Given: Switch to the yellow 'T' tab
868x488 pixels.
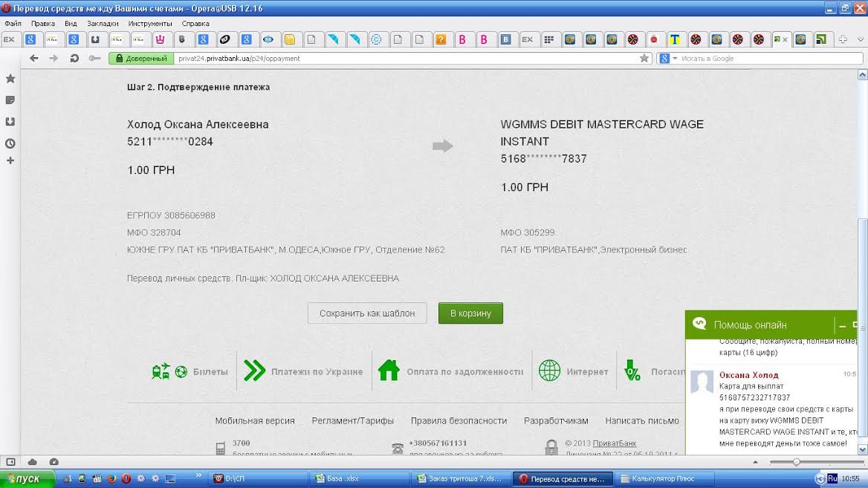Looking at the screenshot, I should [674, 39].
